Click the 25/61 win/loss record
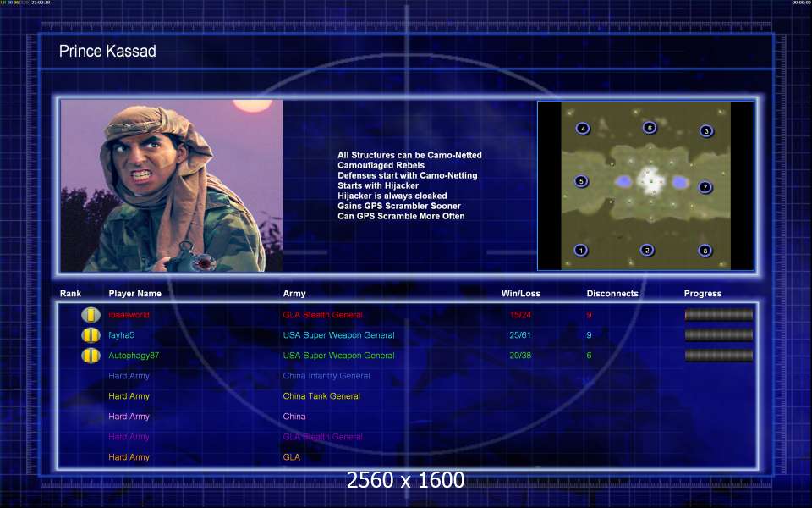The width and height of the screenshot is (812, 508). (x=520, y=335)
